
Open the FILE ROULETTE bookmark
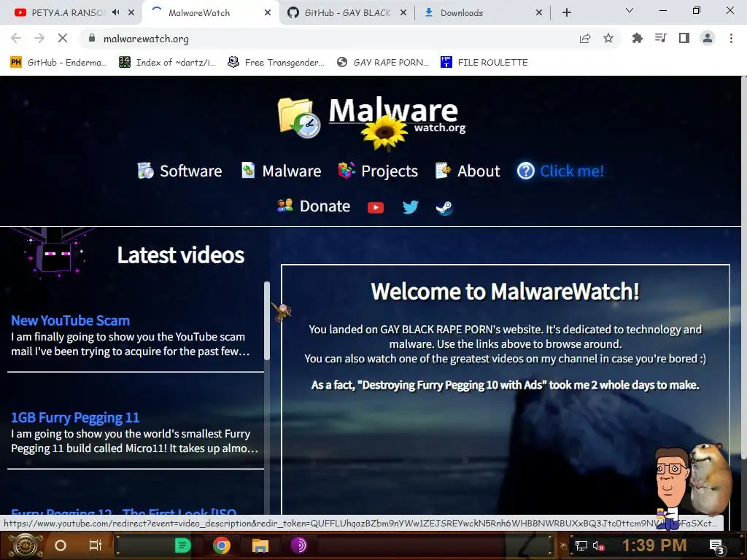point(485,63)
